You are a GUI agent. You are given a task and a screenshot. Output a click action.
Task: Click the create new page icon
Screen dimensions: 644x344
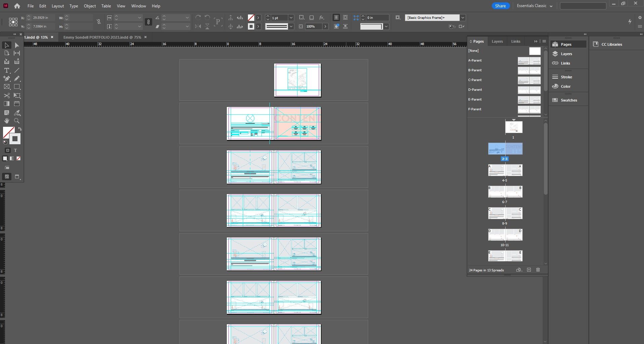click(x=529, y=270)
